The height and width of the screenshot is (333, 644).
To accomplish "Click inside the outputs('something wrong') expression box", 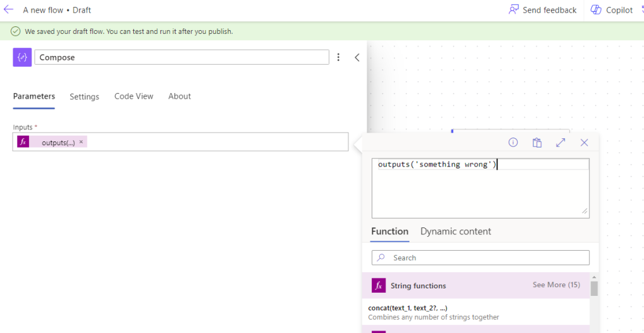I will coord(480,188).
